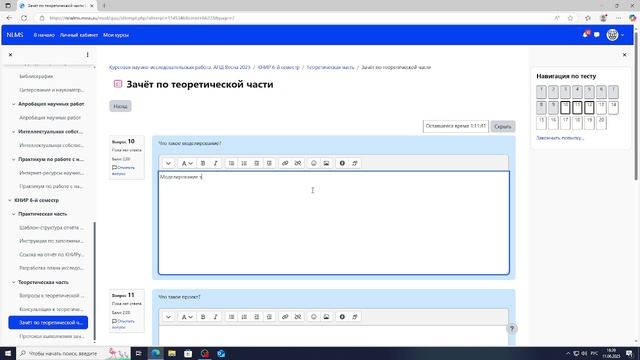Screen dimensions: 640x360
Task: Click the browser address bar
Action: [x=294, y=18]
